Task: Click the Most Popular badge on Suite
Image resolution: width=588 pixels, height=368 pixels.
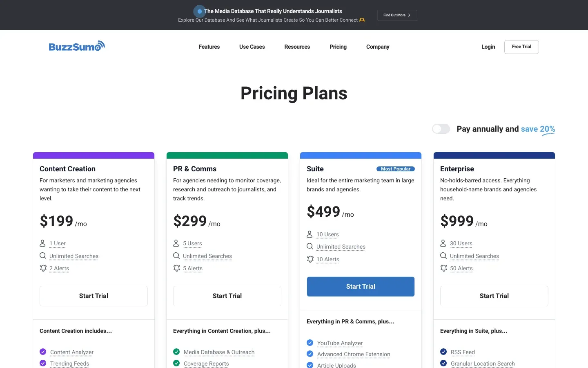Action: [x=396, y=169]
